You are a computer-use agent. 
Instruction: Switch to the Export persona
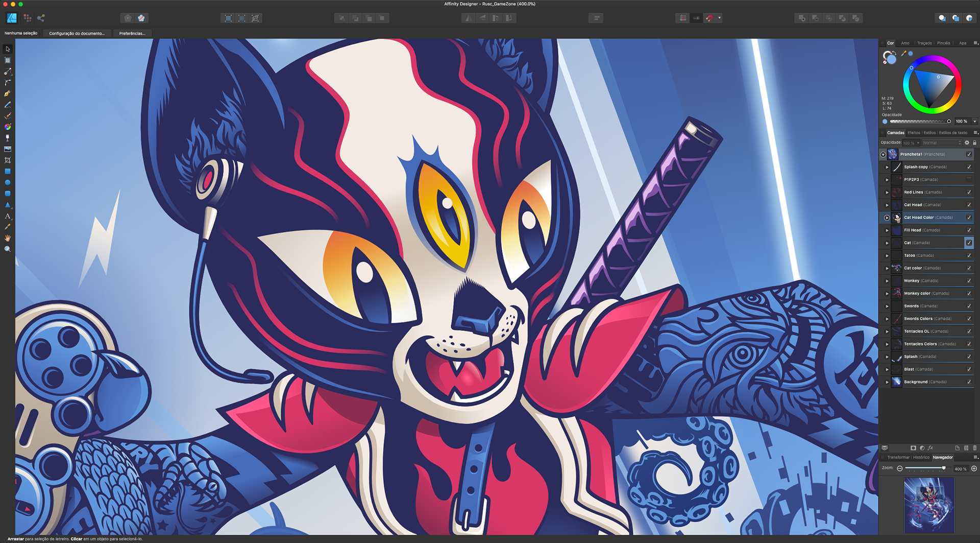[x=41, y=18]
